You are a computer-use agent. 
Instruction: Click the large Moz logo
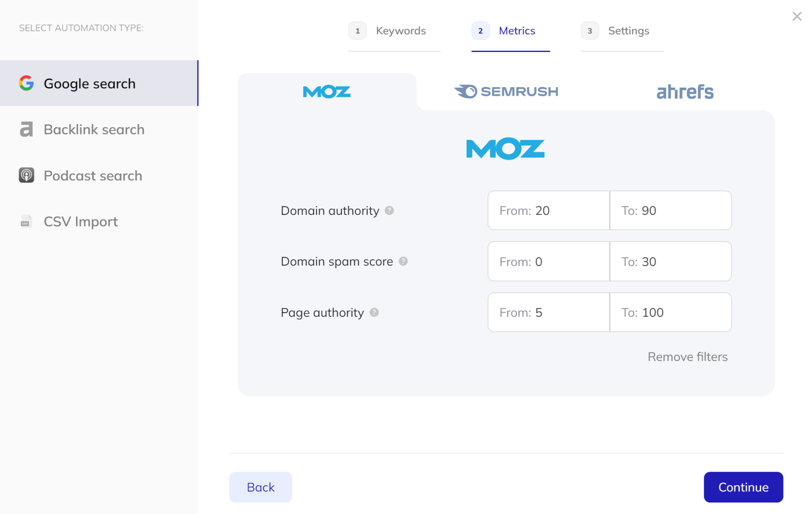pos(505,148)
